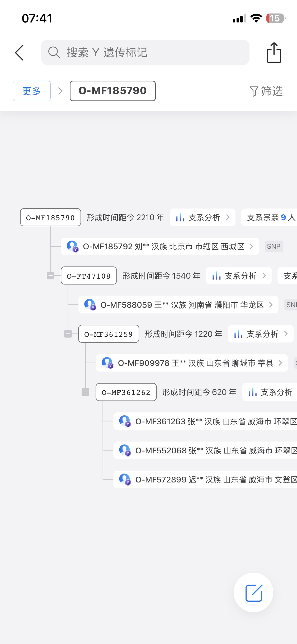Open the floating edit note button
Screen dimensions: 297x644
[x=253, y=592]
